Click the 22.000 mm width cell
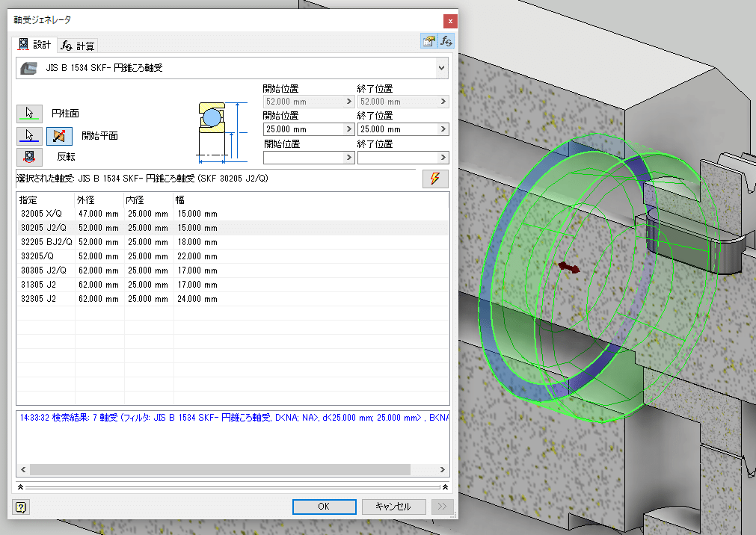This screenshot has width=756, height=535. [x=197, y=256]
